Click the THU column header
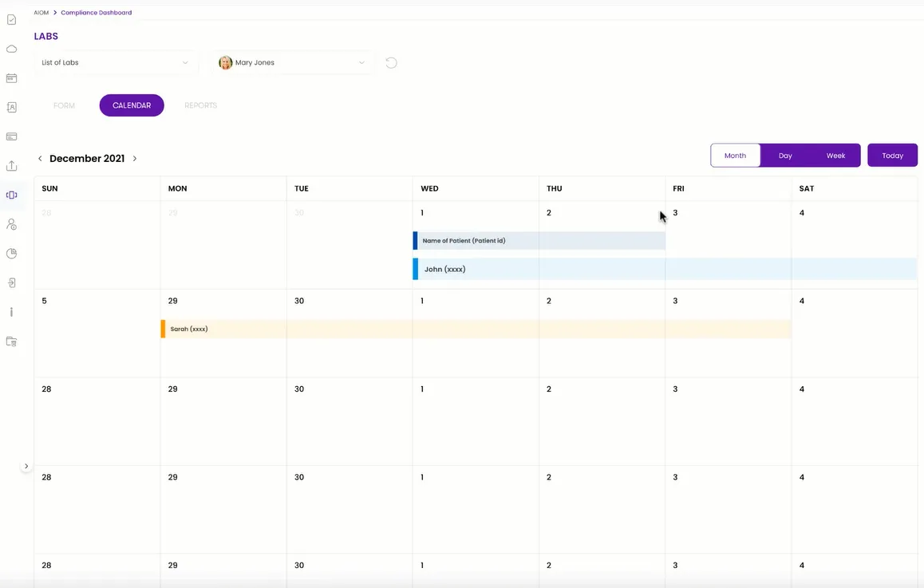 tap(554, 188)
